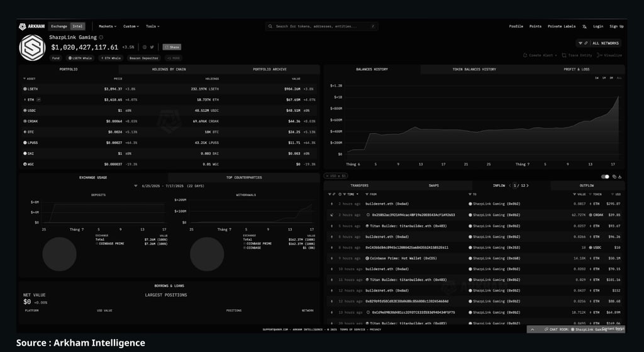The image size is (644, 352).
Task: Open the Profile link
Action: coord(516,26)
